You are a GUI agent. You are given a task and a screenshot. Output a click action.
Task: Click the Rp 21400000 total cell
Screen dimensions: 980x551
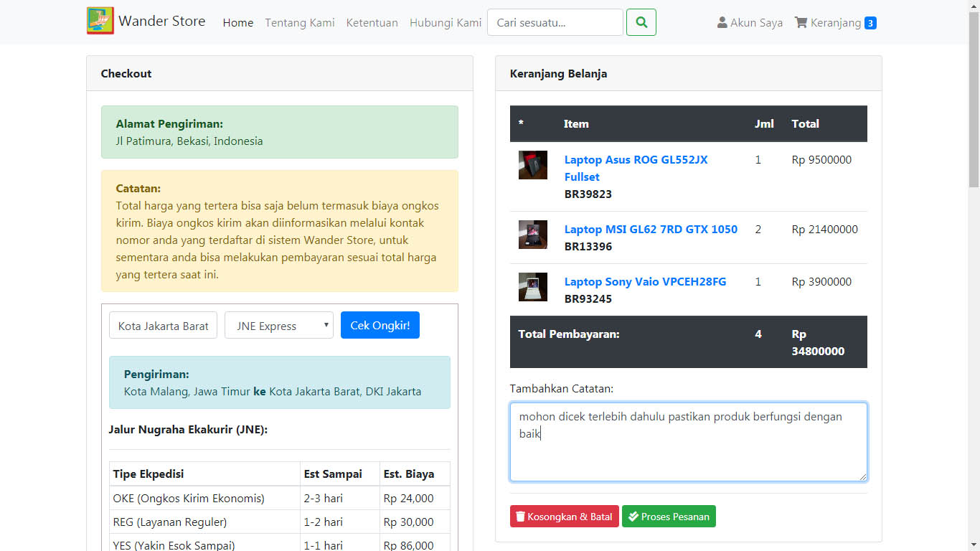(x=825, y=229)
